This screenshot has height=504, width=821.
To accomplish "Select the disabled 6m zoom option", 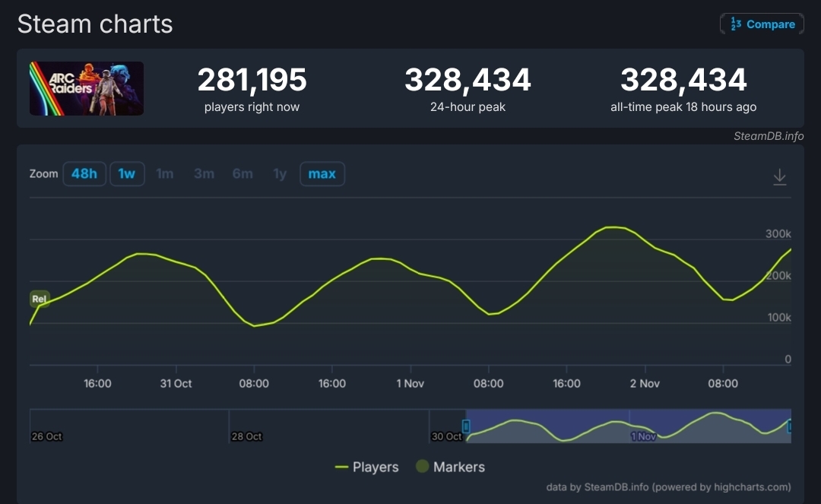I will (242, 174).
